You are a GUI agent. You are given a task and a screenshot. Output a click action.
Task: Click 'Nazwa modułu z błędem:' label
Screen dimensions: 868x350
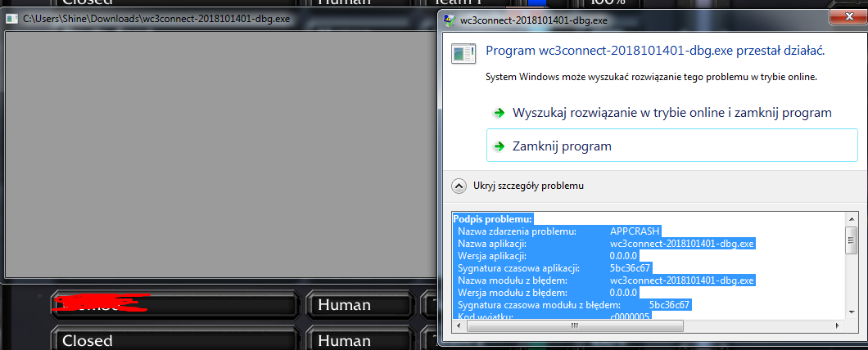point(513,280)
